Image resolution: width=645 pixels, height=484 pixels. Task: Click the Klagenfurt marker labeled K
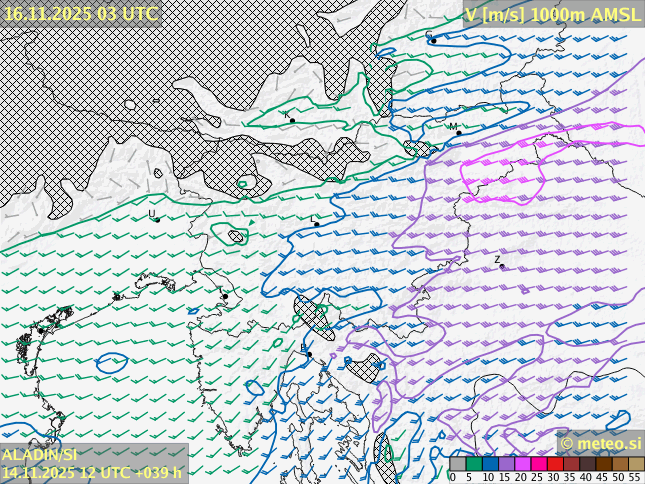pos(292,120)
